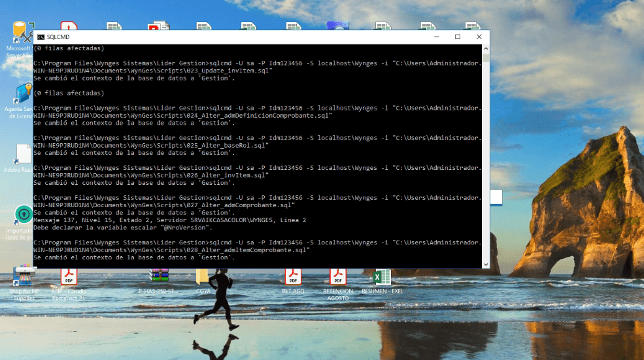This screenshot has width=644, height=360.
Task: Click the console scrollbar up arrow
Action: tap(485, 48)
